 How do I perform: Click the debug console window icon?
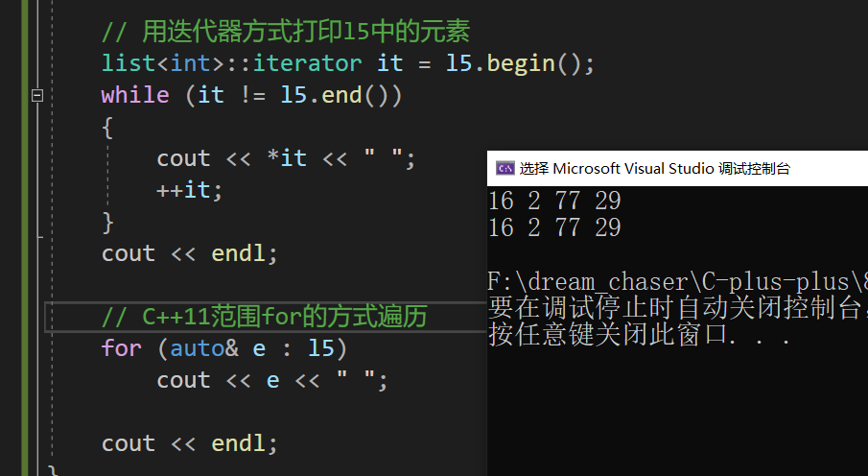pyautogui.click(x=504, y=168)
